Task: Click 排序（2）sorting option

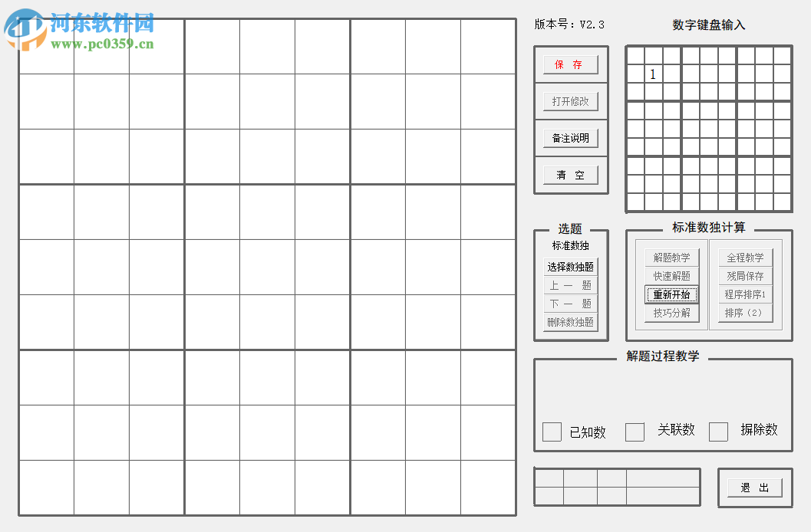Action: (745, 313)
